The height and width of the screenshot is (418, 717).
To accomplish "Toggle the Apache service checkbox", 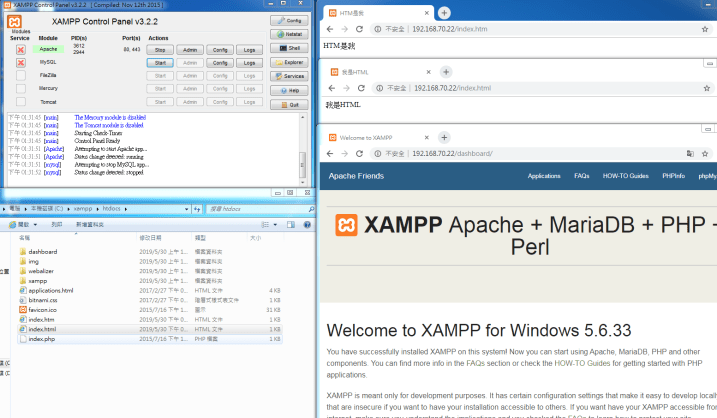I will pos(20,48).
